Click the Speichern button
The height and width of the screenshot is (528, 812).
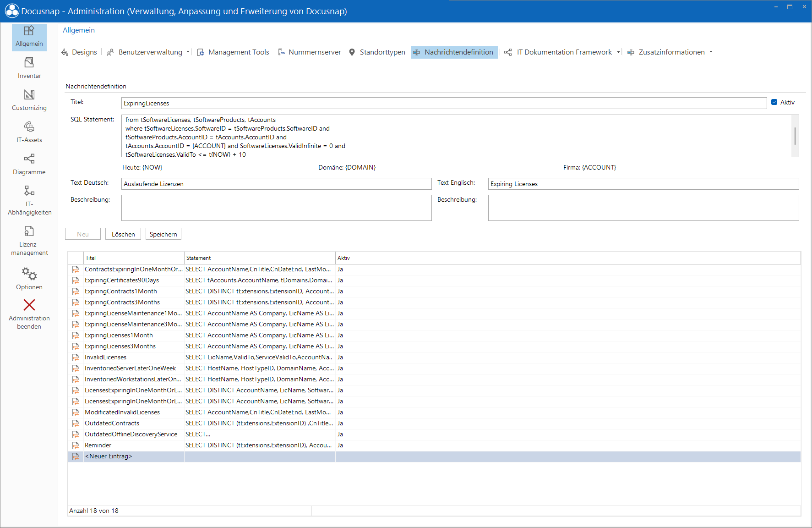pyautogui.click(x=163, y=234)
